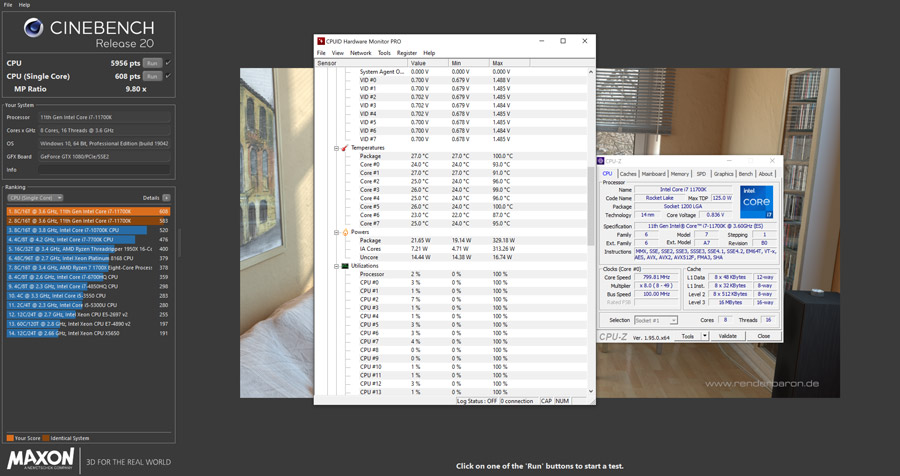Open the Socket #1 selection dropdown
The image size is (900, 476).
(656, 320)
